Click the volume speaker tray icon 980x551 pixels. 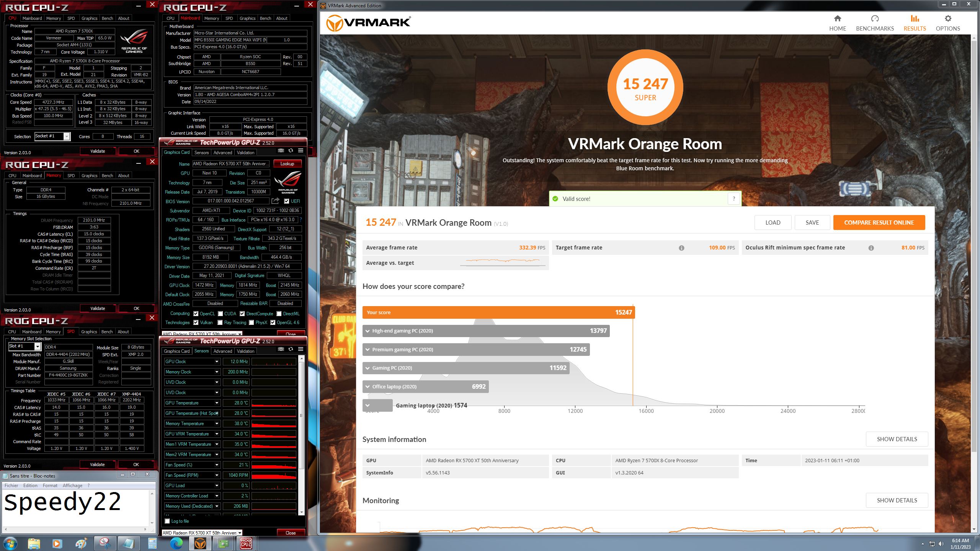[x=941, y=544]
